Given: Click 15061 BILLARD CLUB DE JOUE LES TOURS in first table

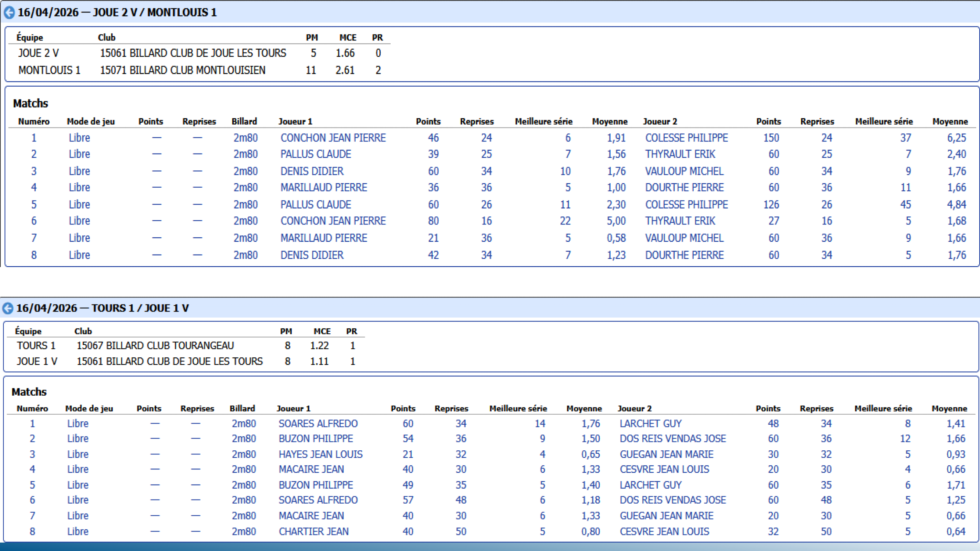Looking at the screenshot, I should click(193, 53).
